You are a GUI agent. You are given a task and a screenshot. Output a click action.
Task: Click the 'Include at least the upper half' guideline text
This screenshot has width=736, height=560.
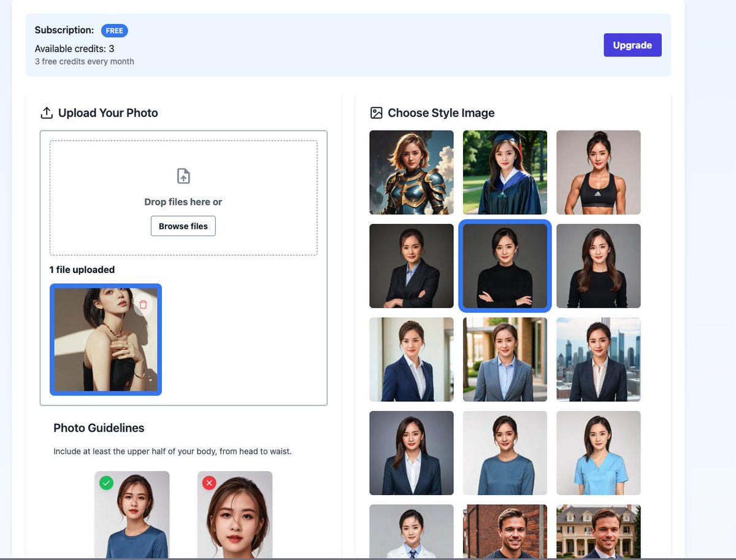(172, 451)
